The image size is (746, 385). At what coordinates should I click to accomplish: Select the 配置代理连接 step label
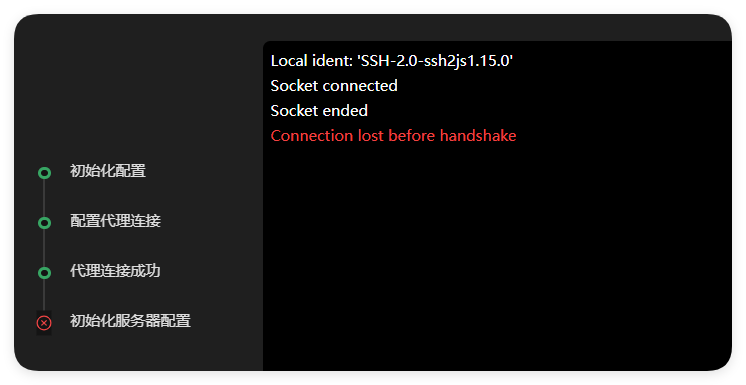116,221
